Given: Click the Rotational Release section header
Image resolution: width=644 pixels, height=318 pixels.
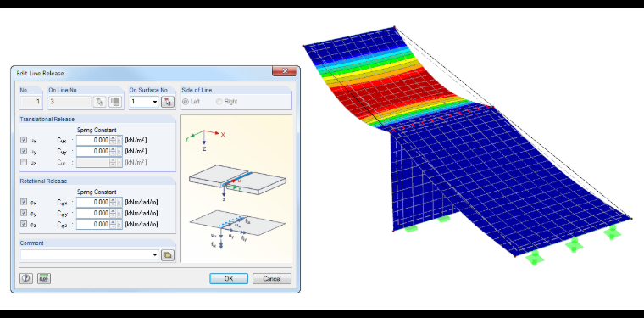Looking at the screenshot, I should pyautogui.click(x=43, y=181).
